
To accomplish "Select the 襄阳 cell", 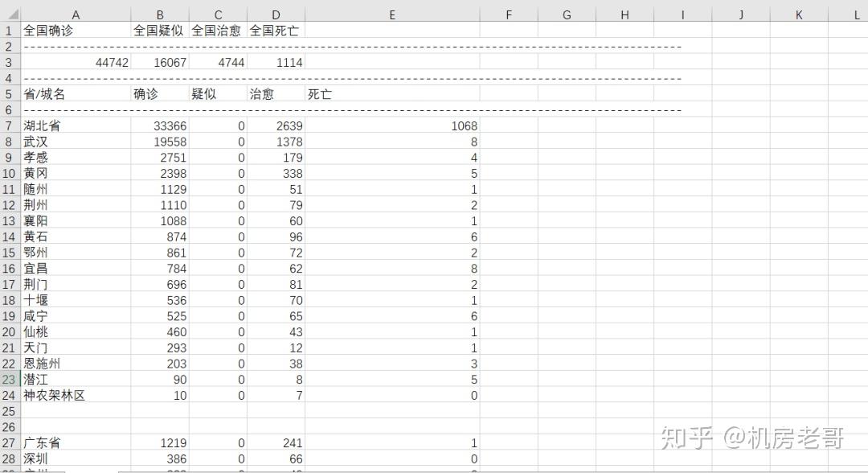I will tap(76, 221).
